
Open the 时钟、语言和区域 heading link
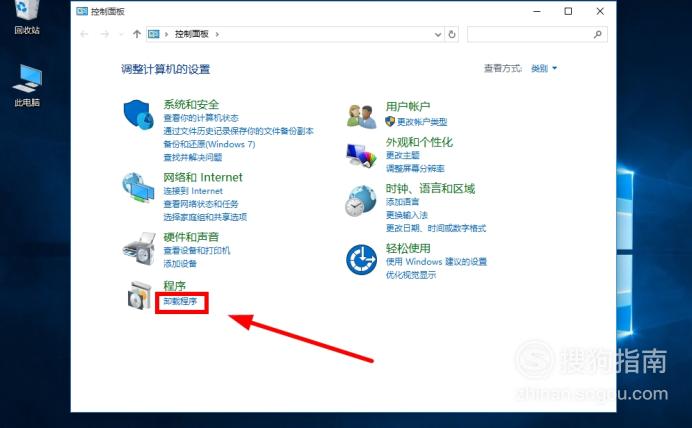pyautogui.click(x=430, y=189)
